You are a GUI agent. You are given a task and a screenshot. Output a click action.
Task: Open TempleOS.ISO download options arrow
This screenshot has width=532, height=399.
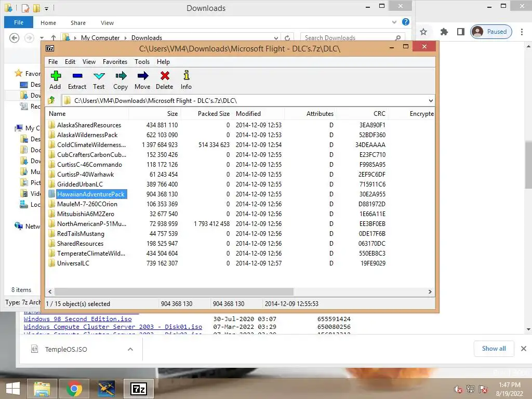(130, 349)
